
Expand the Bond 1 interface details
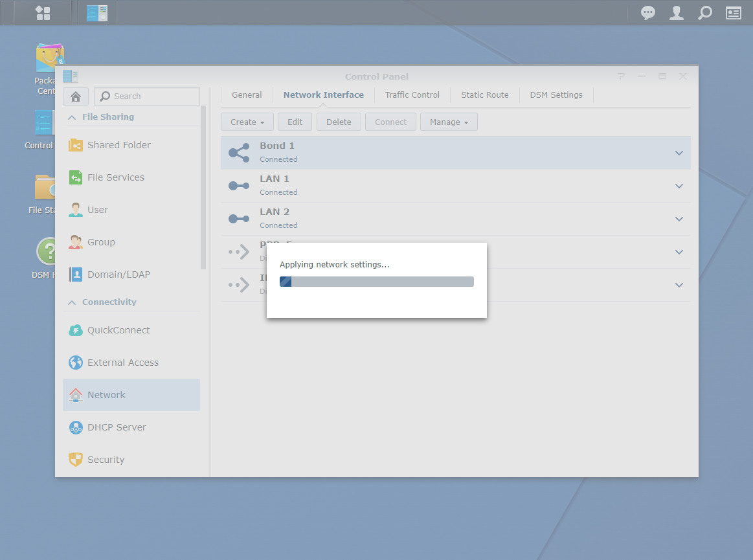tap(679, 153)
